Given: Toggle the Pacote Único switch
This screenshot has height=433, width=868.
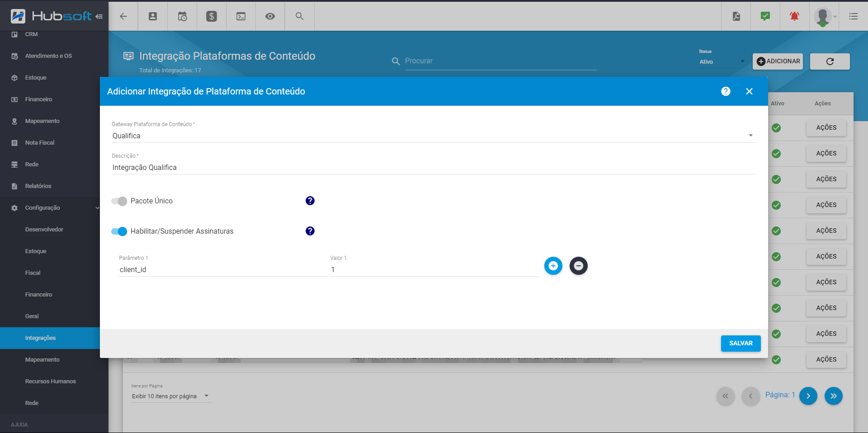Looking at the screenshot, I should [119, 201].
